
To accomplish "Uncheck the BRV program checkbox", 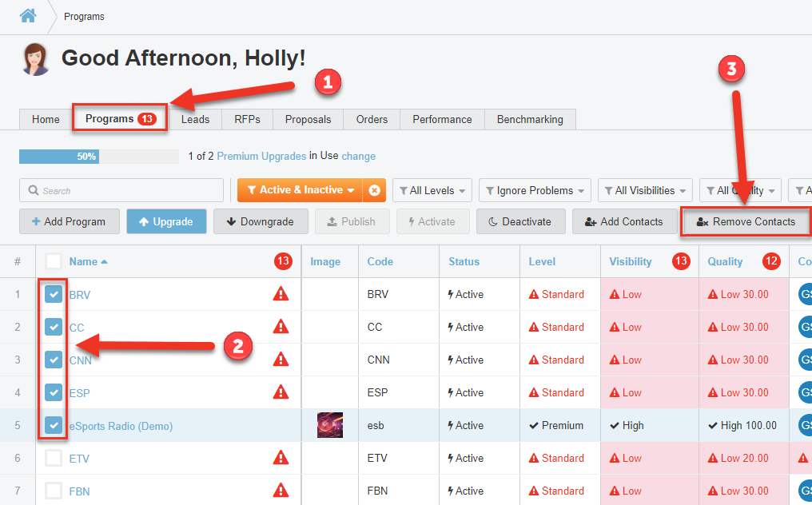I will tap(54, 294).
